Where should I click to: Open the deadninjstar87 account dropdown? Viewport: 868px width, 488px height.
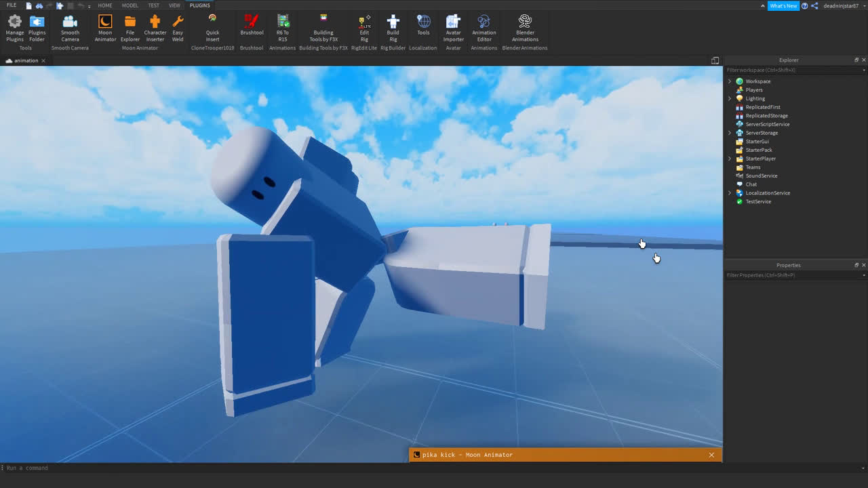(842, 5)
